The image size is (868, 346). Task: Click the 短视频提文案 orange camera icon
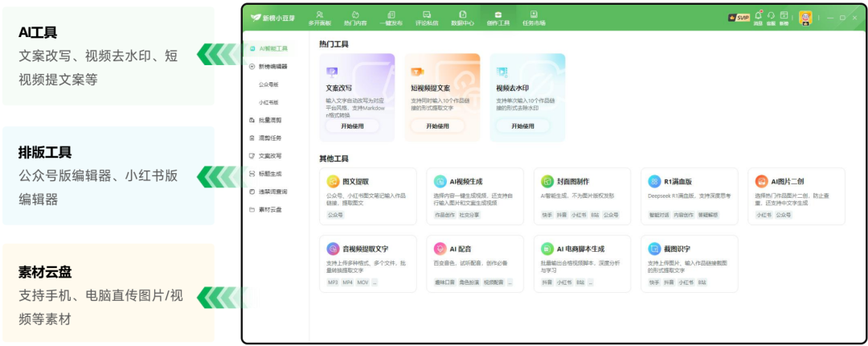pyautogui.click(x=417, y=72)
